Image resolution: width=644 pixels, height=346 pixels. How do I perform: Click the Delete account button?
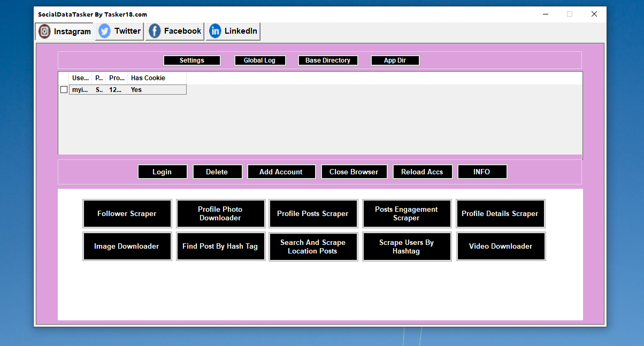[x=217, y=172]
